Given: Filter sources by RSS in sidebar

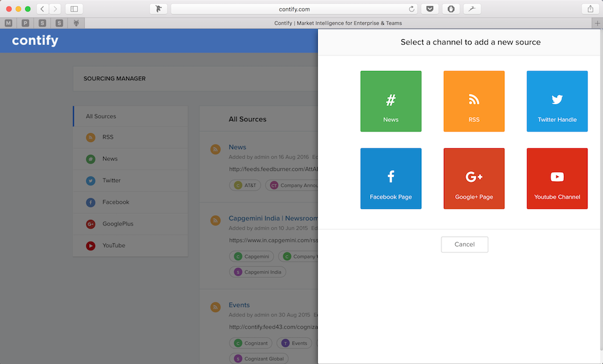Looking at the screenshot, I should 108,137.
